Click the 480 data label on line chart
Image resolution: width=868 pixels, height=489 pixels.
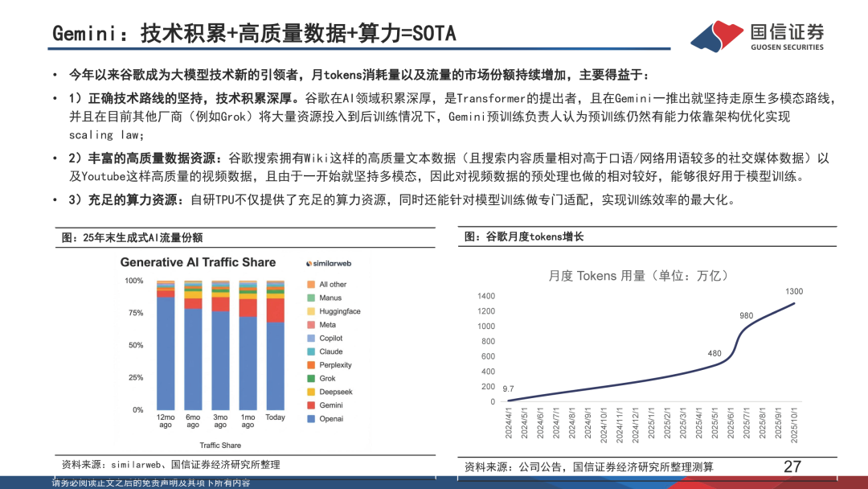[x=714, y=353]
